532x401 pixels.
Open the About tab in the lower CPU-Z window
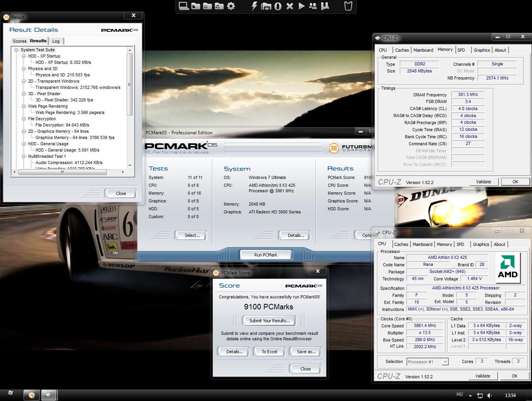tap(500, 244)
